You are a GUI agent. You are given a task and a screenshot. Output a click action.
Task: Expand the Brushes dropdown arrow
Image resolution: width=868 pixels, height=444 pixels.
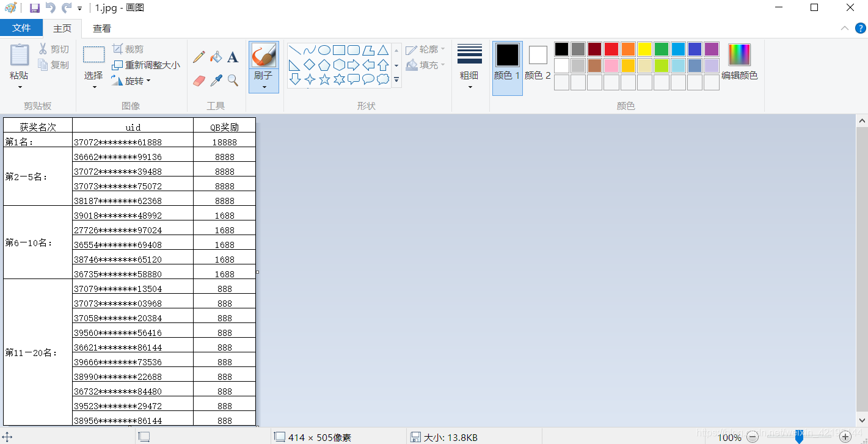click(264, 87)
